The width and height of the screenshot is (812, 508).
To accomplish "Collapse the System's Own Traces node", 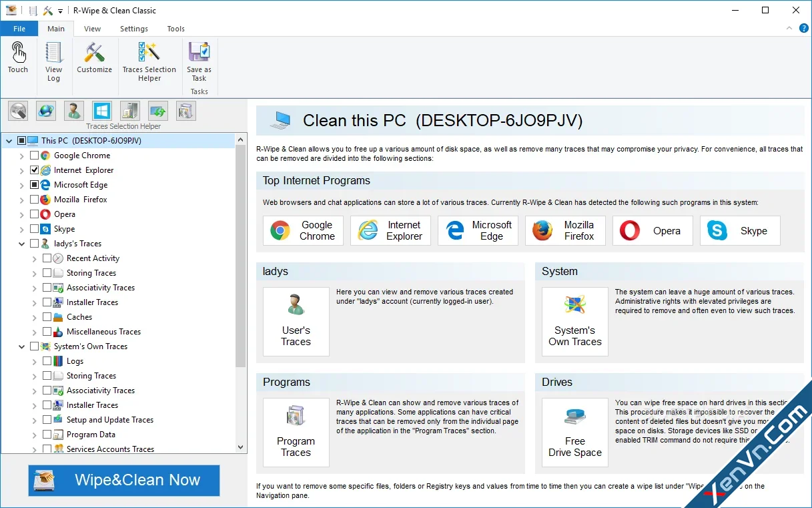I will coord(22,346).
